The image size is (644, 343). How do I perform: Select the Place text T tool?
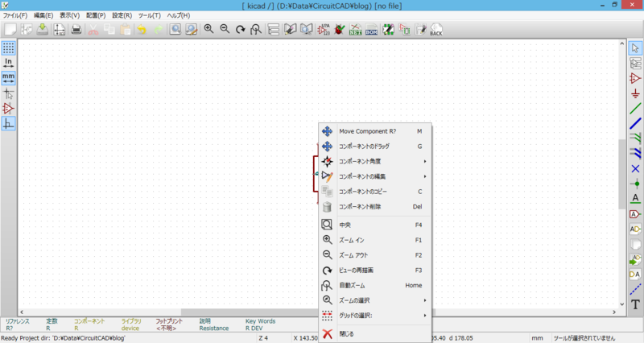tap(635, 304)
